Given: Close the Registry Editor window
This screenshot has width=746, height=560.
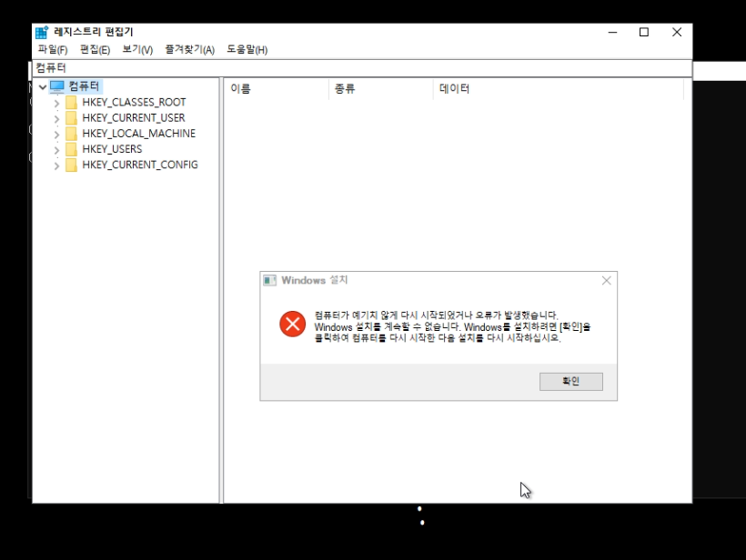Looking at the screenshot, I should pyautogui.click(x=677, y=33).
